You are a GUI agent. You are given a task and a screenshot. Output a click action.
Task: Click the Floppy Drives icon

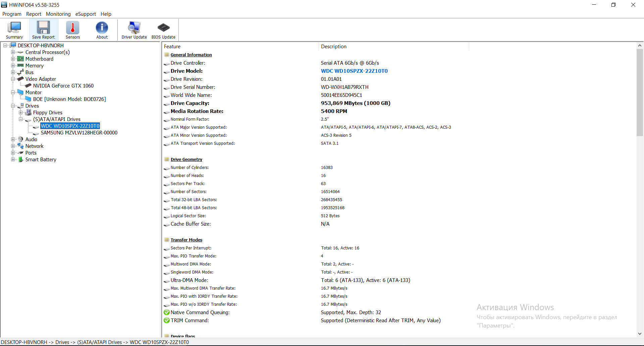pyautogui.click(x=28, y=113)
